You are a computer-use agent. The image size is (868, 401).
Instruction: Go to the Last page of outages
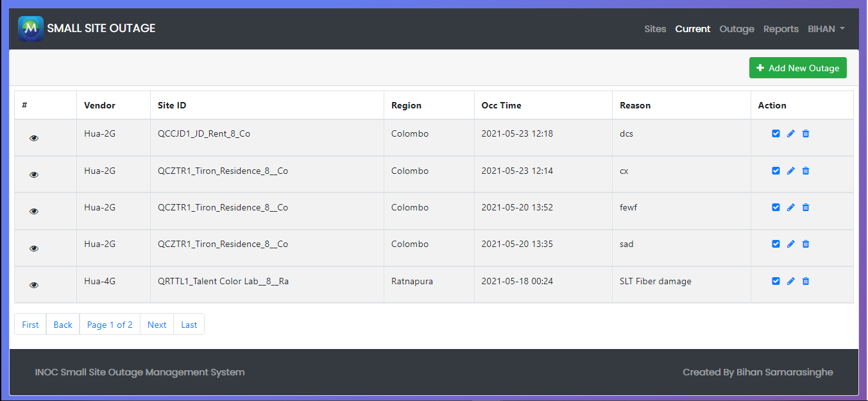tap(189, 324)
